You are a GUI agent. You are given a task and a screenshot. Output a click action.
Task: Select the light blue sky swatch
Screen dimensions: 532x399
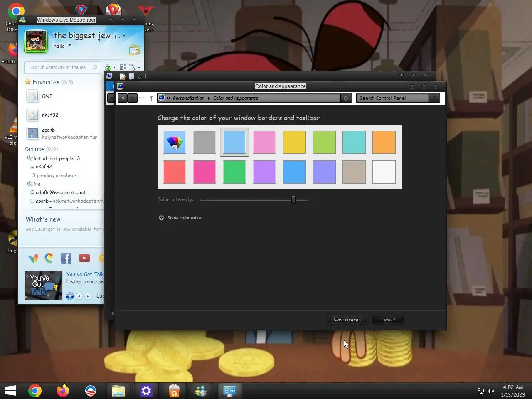tap(234, 142)
